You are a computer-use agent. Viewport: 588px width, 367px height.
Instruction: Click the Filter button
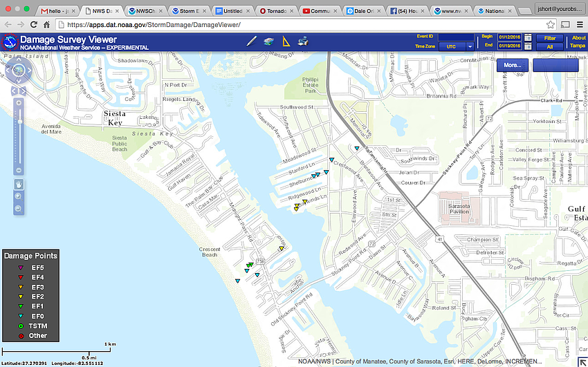coord(550,38)
